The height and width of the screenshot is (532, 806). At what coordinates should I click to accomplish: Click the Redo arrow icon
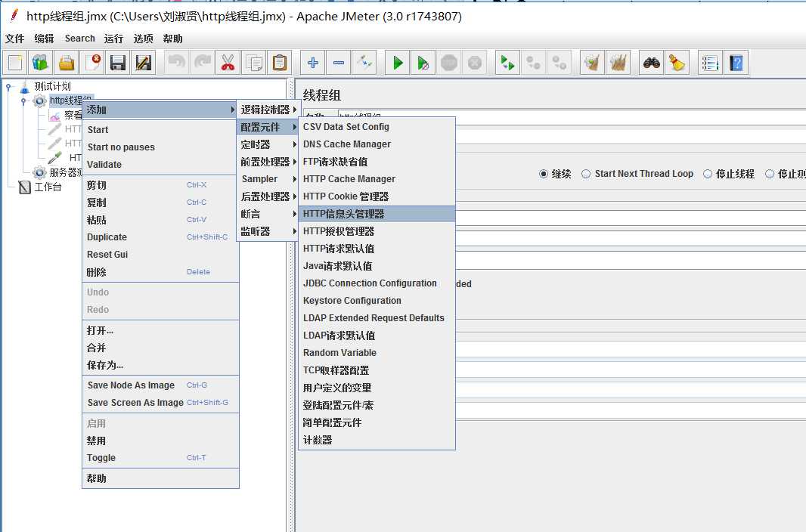pyautogui.click(x=203, y=63)
